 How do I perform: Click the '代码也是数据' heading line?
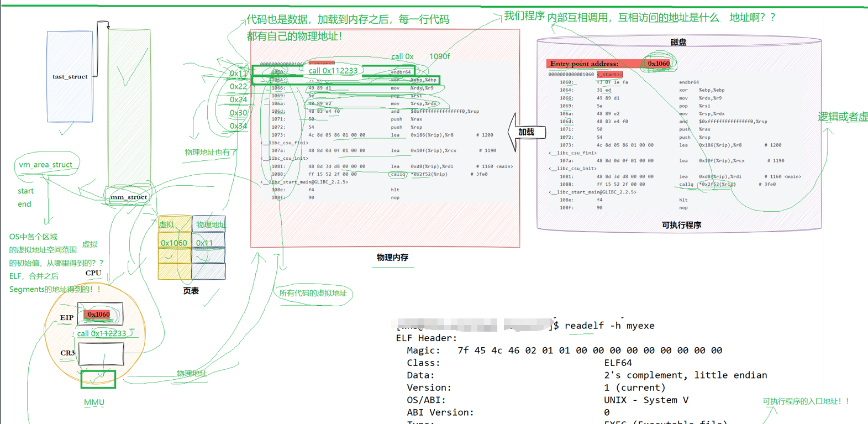[348, 19]
